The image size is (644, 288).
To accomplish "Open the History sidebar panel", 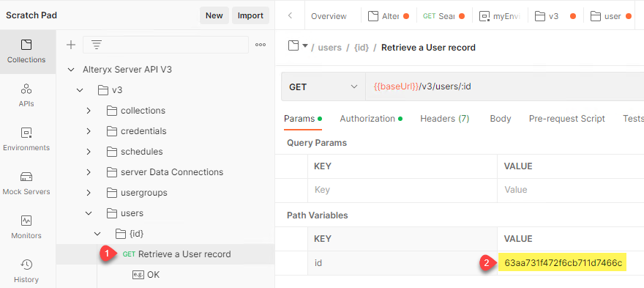I will (26, 272).
